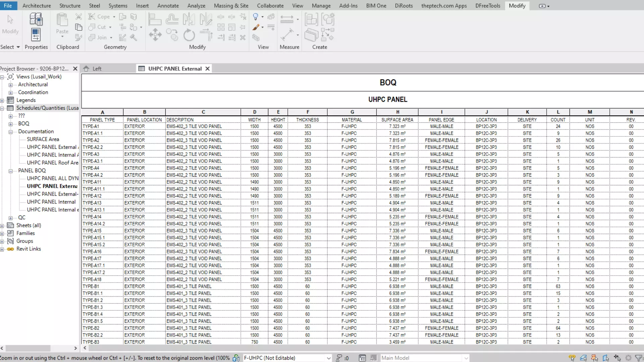Click the Copy to Clipboard icon
The width and height of the screenshot is (644, 362).
tap(78, 27)
